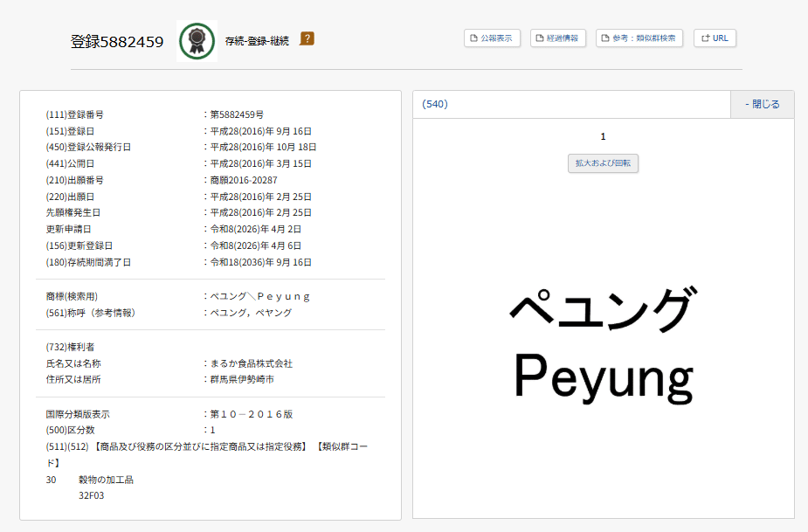Click the ペユング Peyung trademark image
Image resolution: width=808 pixels, height=532 pixels.
point(604,344)
